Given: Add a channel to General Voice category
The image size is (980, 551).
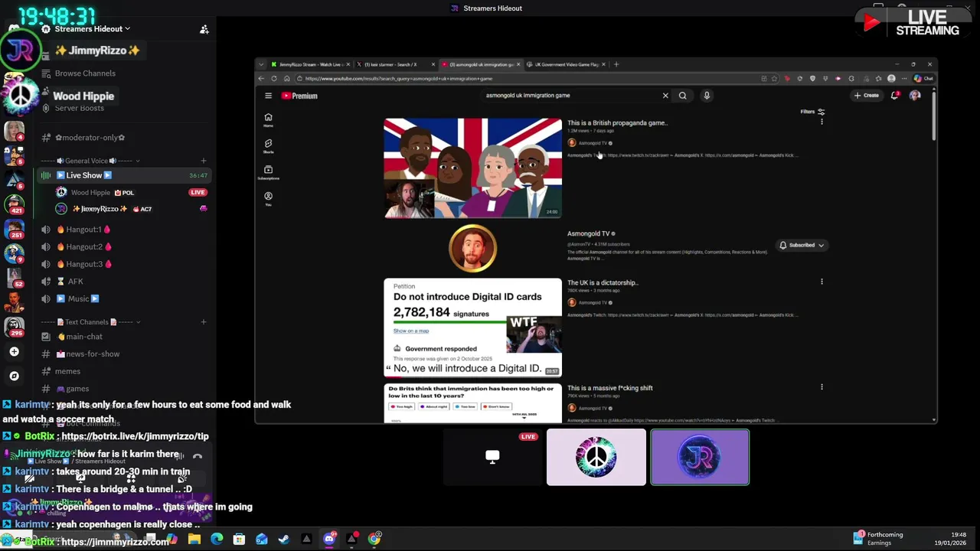Looking at the screenshot, I should (203, 161).
